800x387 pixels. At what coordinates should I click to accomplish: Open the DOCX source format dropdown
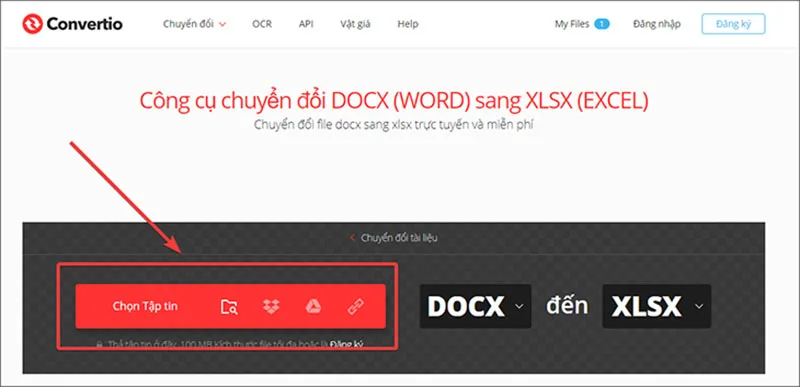tap(476, 306)
